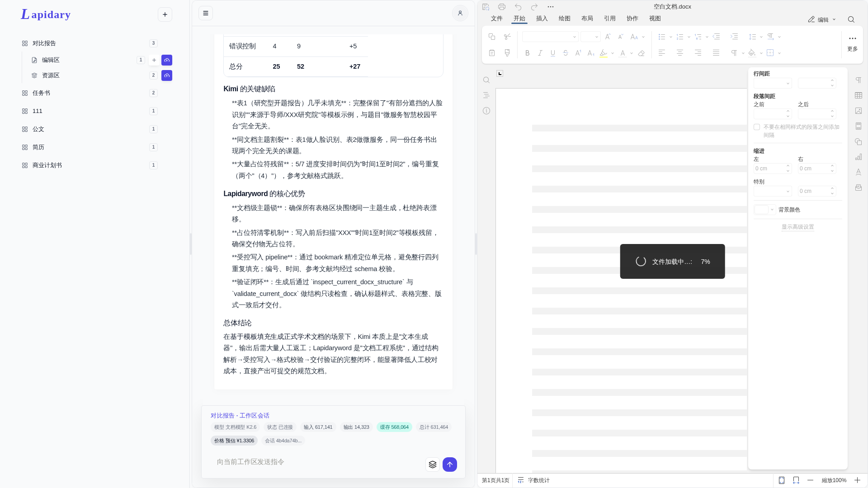
Task: Open the hamburger menu in chat panel
Action: coord(206,13)
